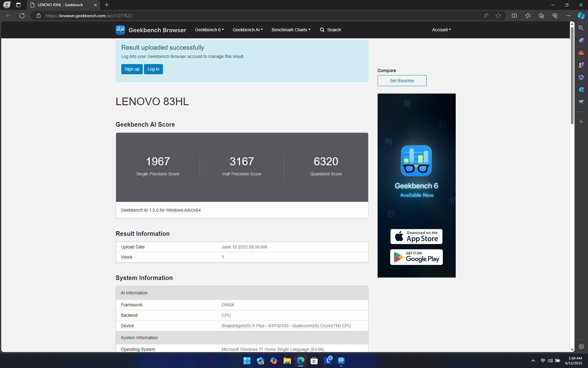The height and width of the screenshot is (368, 588).
Task: Open the Copilot sidebar icon
Action: [x=581, y=16]
